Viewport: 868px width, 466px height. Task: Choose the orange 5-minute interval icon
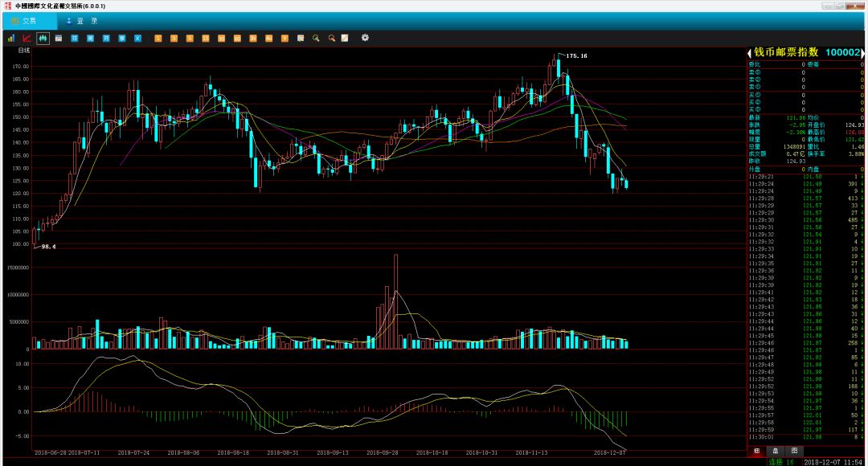(x=190, y=39)
